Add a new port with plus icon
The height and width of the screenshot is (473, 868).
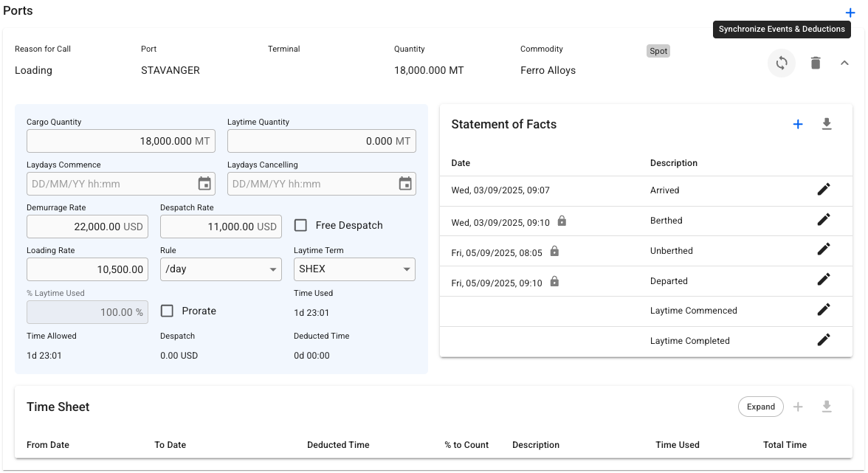pos(850,13)
